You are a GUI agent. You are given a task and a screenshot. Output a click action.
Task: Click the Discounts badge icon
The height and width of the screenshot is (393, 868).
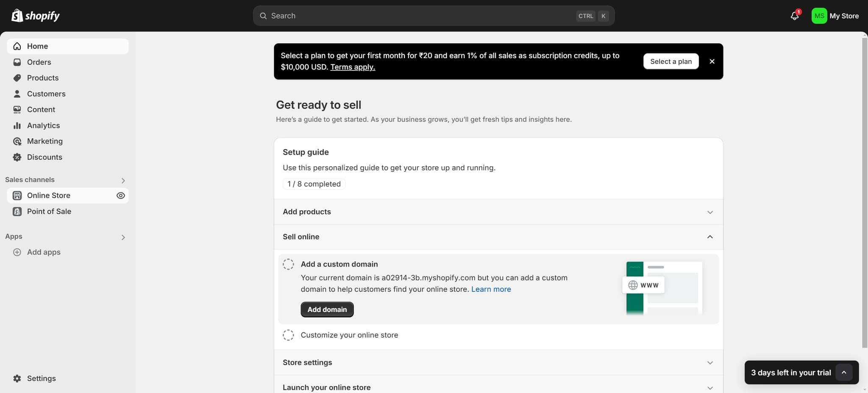coord(17,157)
